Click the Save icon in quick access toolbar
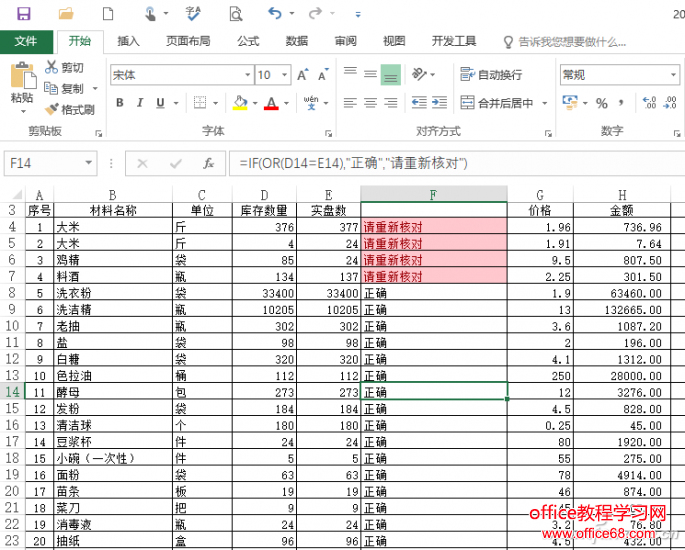 [x=24, y=14]
